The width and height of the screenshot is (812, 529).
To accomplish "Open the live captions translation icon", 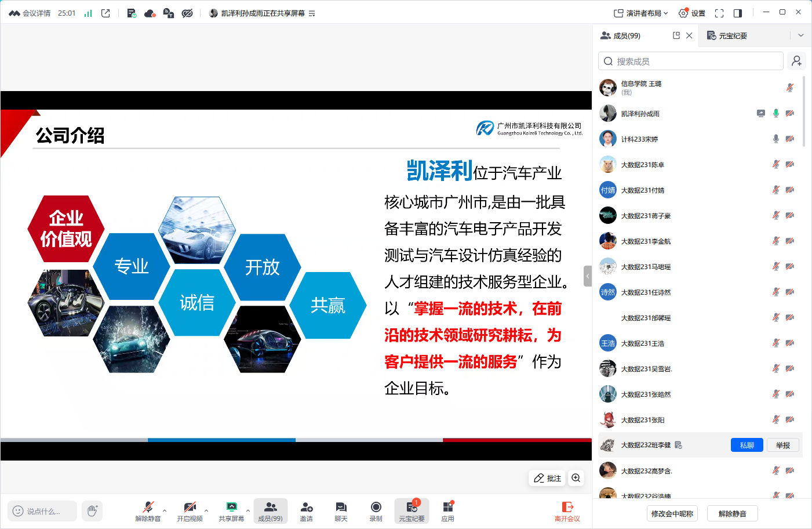I will click(169, 13).
